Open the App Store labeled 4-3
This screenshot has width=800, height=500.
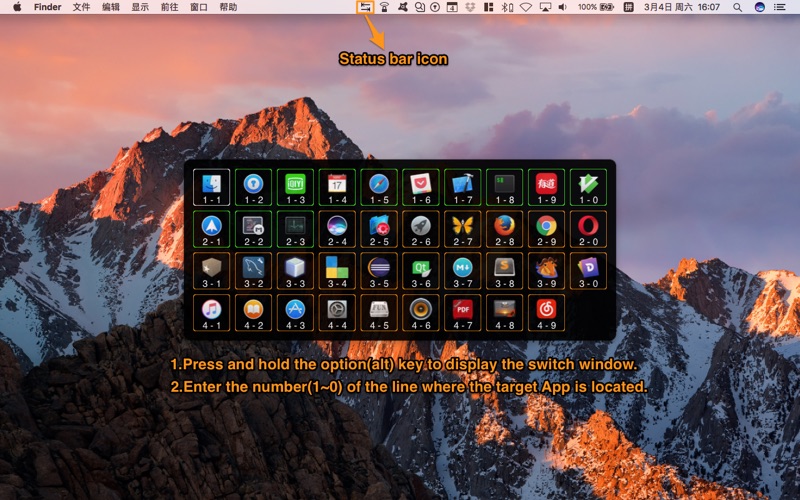295,313
